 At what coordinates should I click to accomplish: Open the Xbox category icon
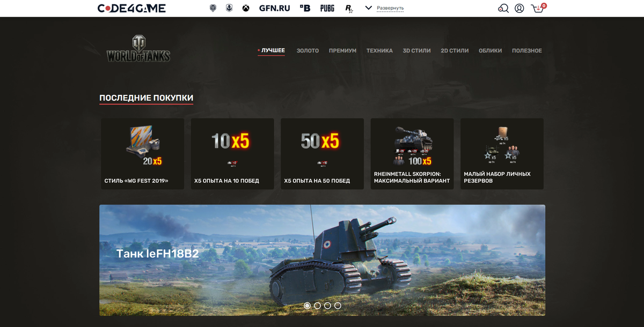coord(246,8)
